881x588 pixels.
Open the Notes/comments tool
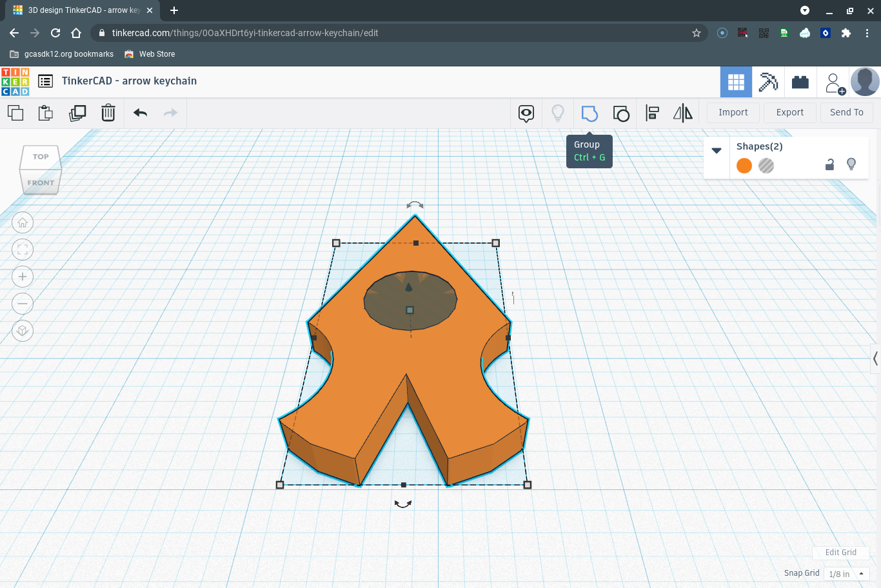coord(526,112)
